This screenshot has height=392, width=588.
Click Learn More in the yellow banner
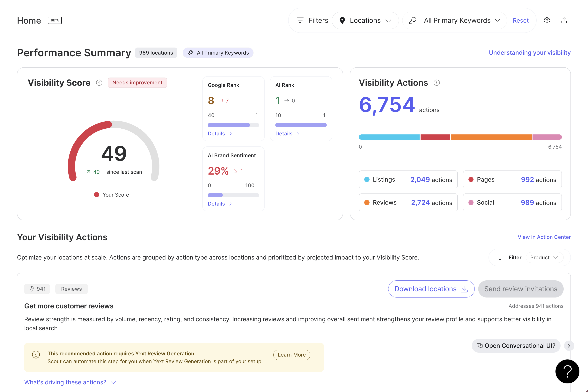(x=291, y=355)
